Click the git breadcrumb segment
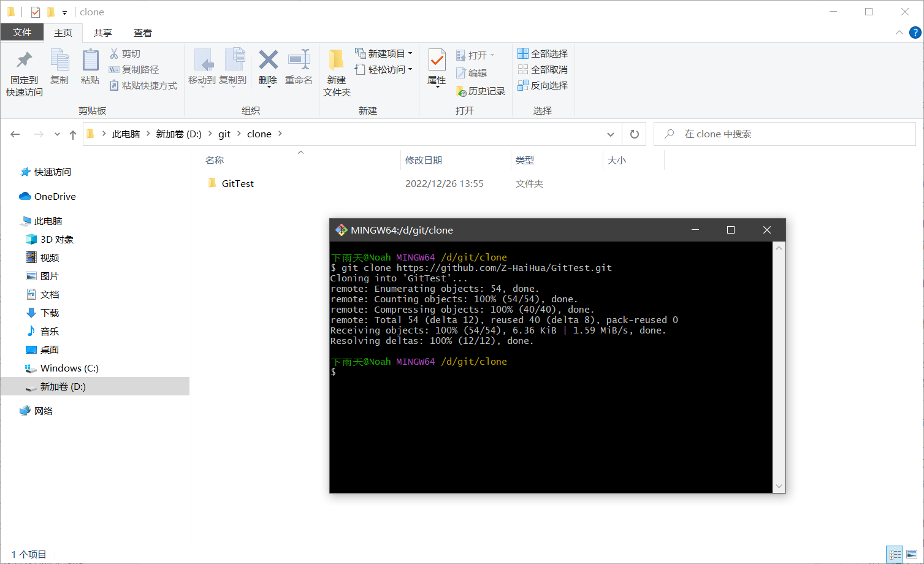924x564 pixels. point(224,134)
